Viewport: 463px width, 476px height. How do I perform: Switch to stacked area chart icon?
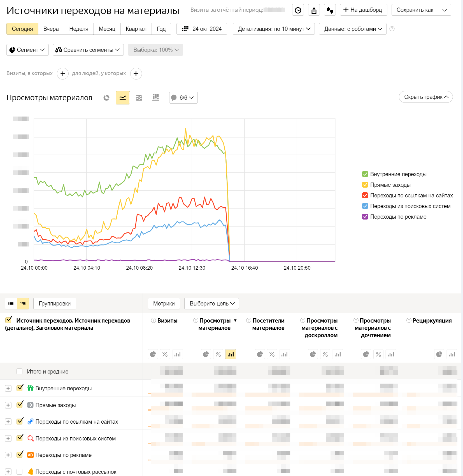pos(139,98)
